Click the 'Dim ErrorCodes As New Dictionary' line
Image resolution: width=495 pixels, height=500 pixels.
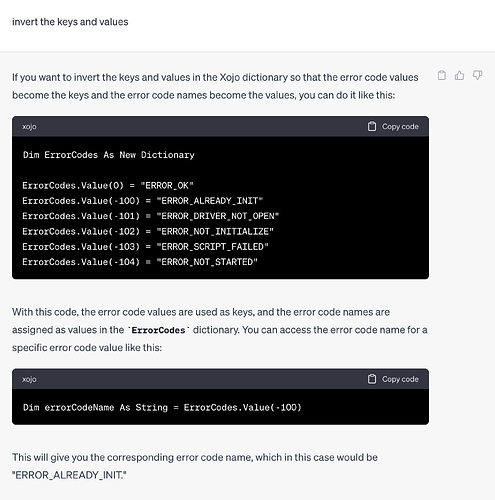click(x=109, y=155)
